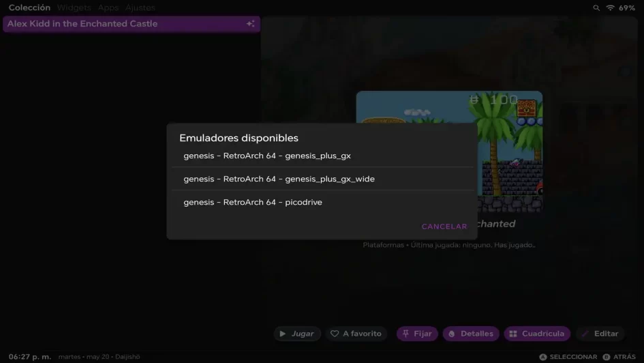Click the sparkle icon on Alex Kidd row
This screenshot has height=363, width=644.
[x=250, y=24]
